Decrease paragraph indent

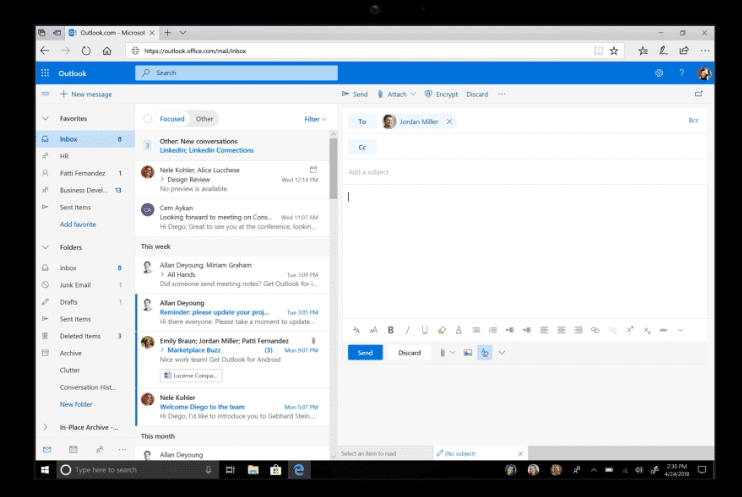(x=510, y=330)
